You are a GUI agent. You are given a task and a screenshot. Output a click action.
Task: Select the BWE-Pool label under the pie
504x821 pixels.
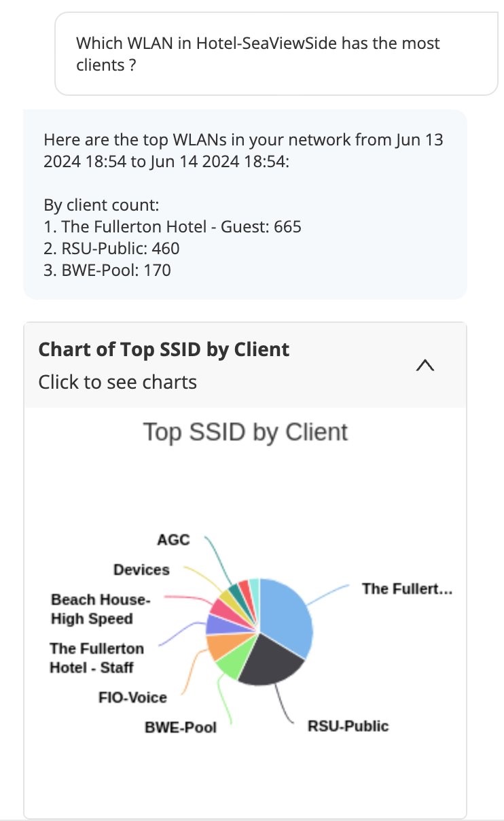pos(181,727)
